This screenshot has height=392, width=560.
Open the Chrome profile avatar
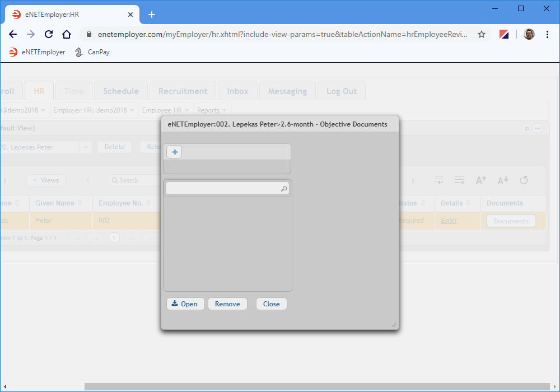point(529,34)
